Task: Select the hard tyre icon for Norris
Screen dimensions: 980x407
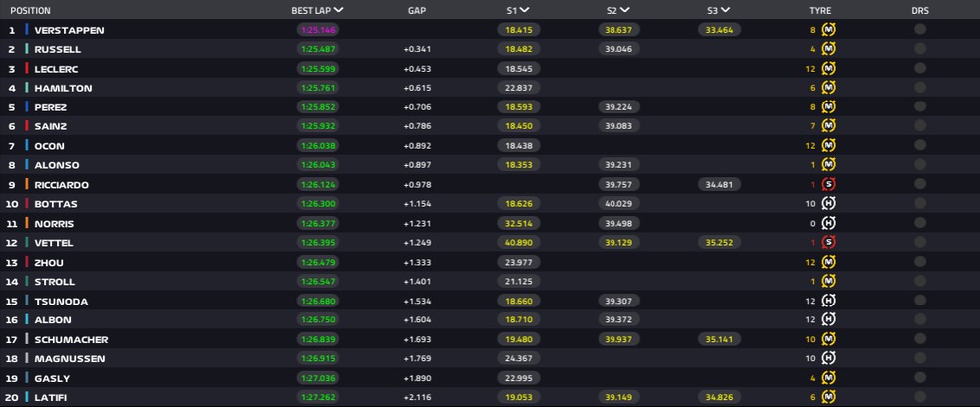Action: click(828, 223)
